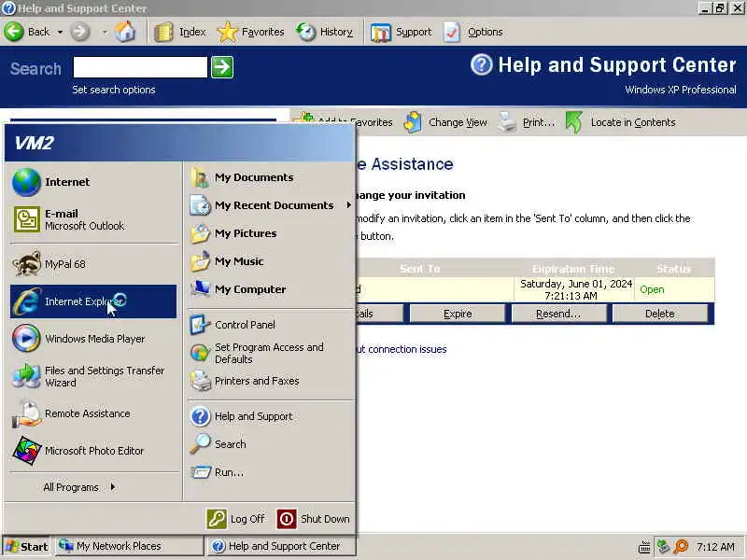Click the Log Off button

pos(236,519)
